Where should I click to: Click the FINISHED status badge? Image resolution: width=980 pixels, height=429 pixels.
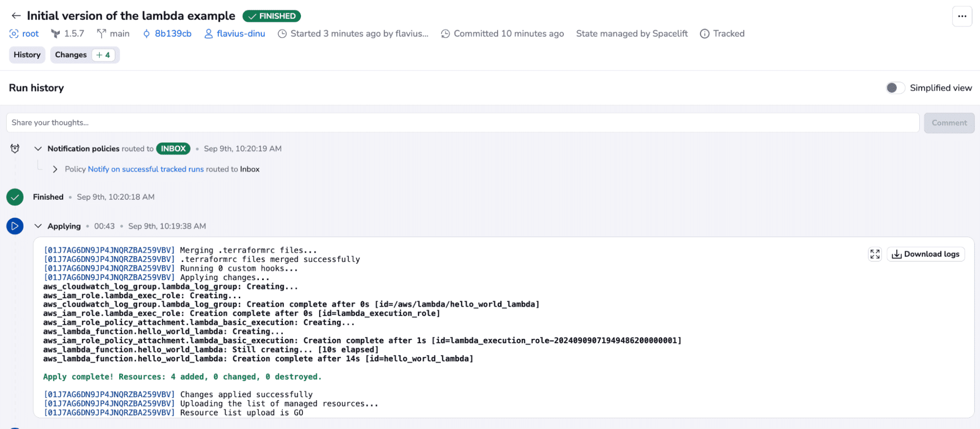pos(272,16)
